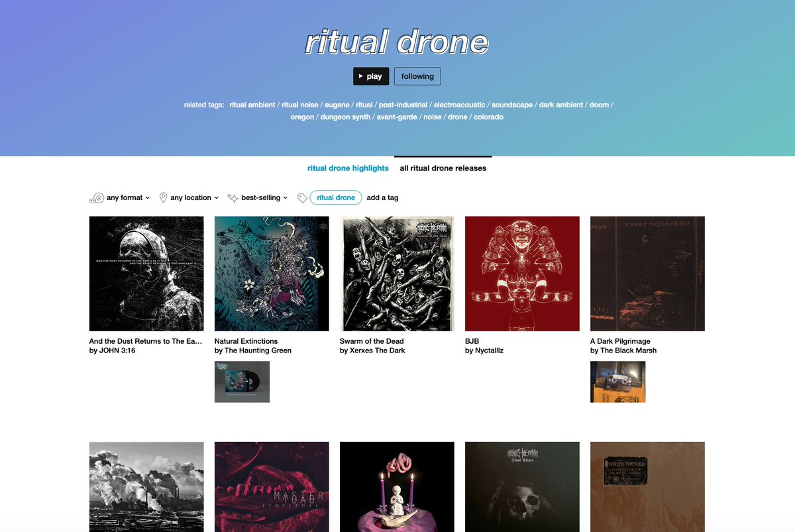Open the Master Toad Perpetual album cover
Screen dimensions: 795x532
(x=272, y=487)
